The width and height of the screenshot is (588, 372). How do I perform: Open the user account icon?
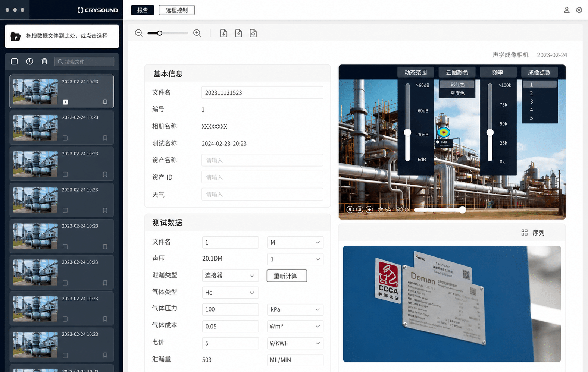566,10
